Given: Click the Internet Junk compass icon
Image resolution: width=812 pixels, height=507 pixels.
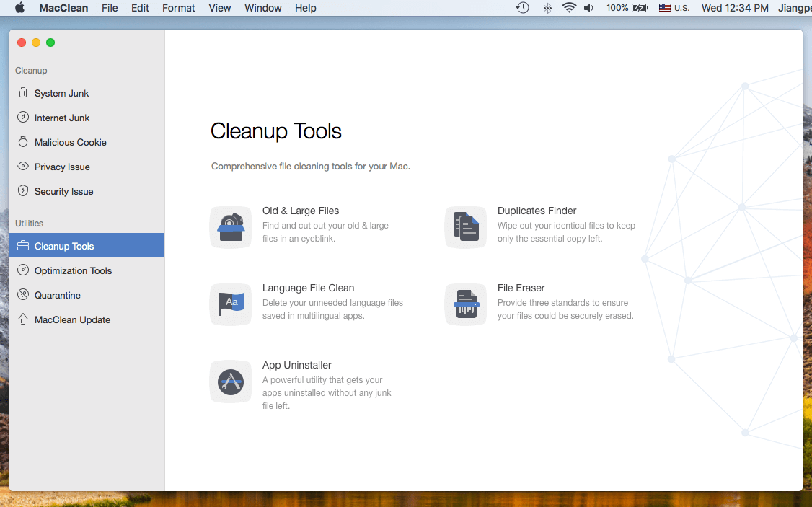Looking at the screenshot, I should tap(23, 118).
